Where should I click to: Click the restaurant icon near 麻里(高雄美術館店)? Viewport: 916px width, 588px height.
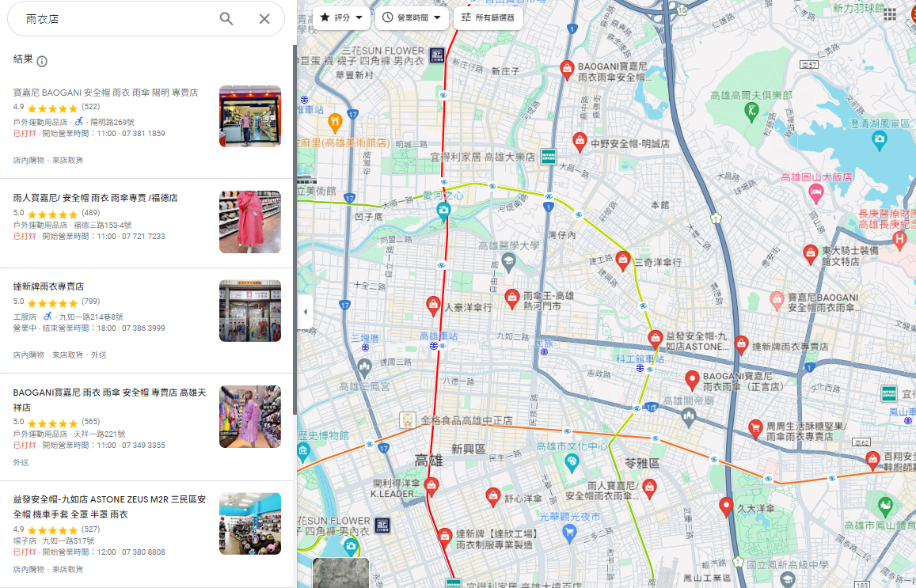coord(335,122)
